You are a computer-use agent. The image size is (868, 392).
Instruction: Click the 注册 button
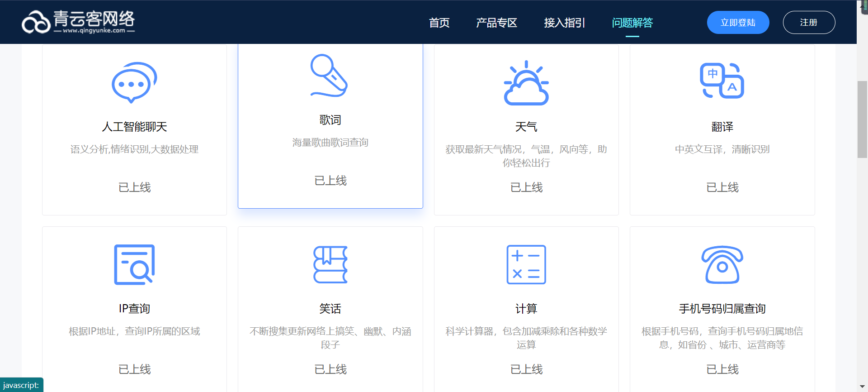tap(809, 22)
